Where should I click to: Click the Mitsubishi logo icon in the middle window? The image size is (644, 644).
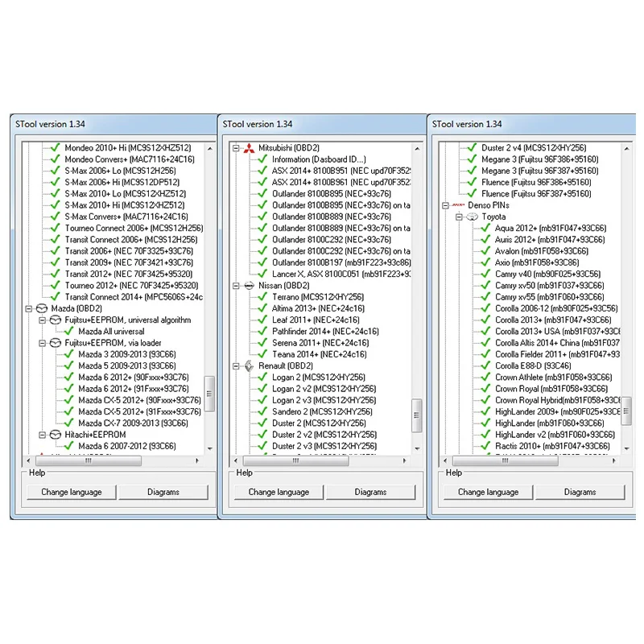(249, 148)
